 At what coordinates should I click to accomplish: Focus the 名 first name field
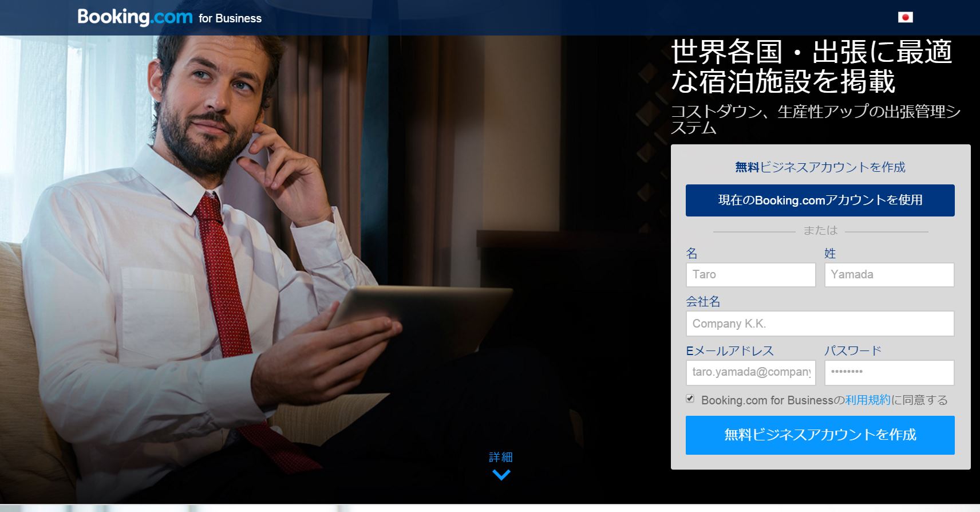750,275
